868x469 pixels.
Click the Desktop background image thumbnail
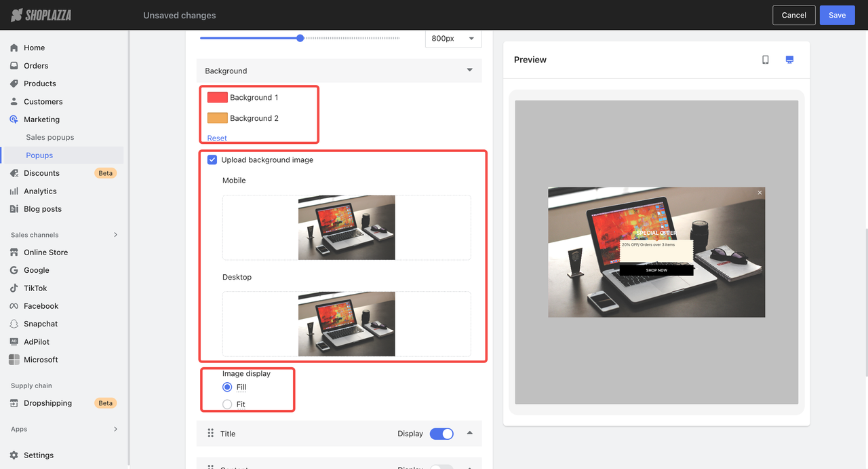click(x=347, y=324)
